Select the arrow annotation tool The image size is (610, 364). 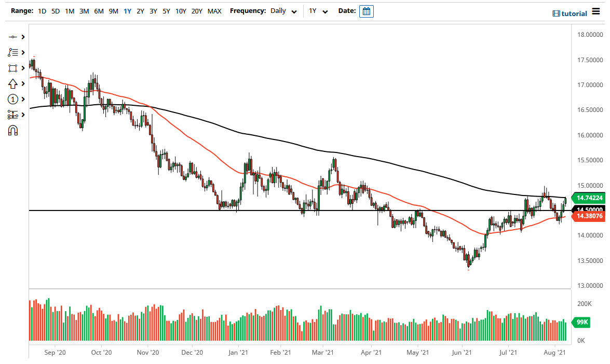tap(12, 83)
